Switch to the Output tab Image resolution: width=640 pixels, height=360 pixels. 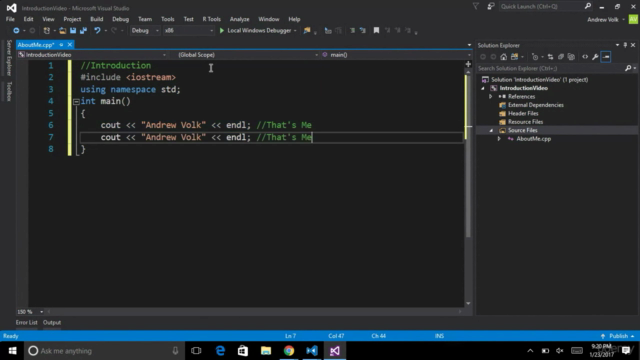52,322
